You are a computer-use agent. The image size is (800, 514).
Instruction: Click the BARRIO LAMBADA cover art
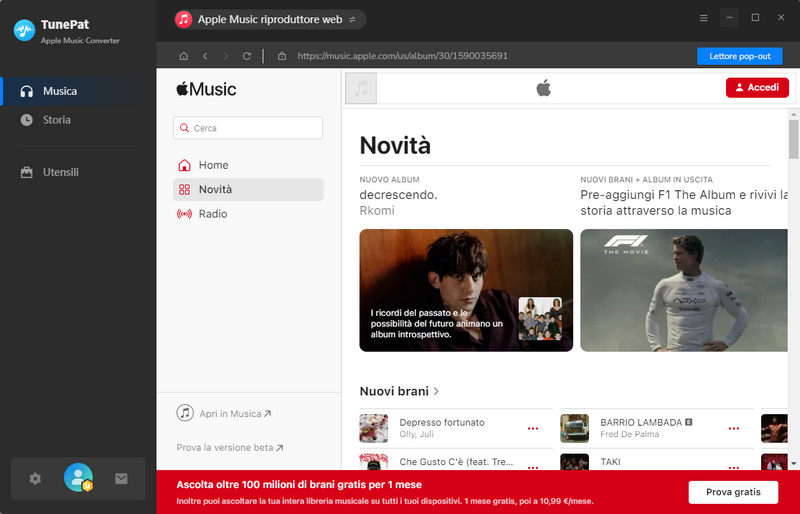tap(574, 428)
